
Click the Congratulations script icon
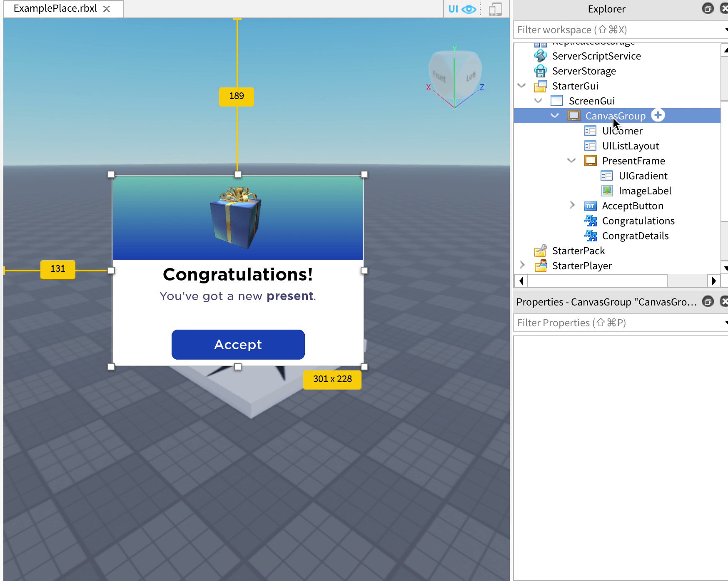[591, 221]
